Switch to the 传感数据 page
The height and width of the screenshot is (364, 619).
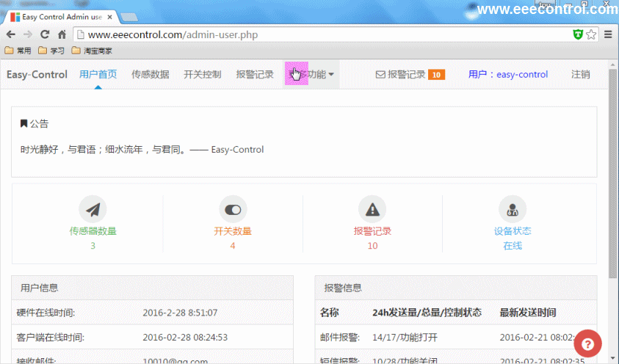pyautogui.click(x=150, y=75)
